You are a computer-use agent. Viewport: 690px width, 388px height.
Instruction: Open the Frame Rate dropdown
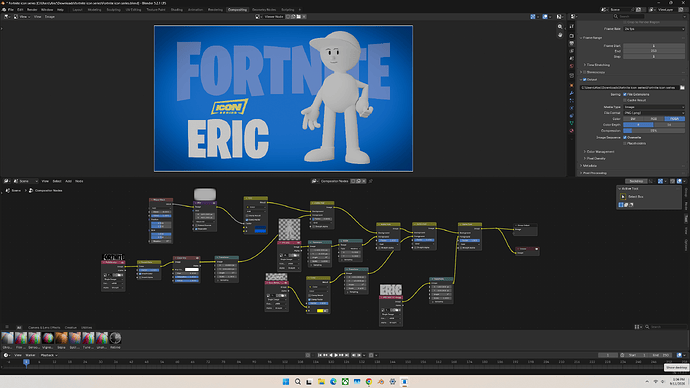coord(654,29)
